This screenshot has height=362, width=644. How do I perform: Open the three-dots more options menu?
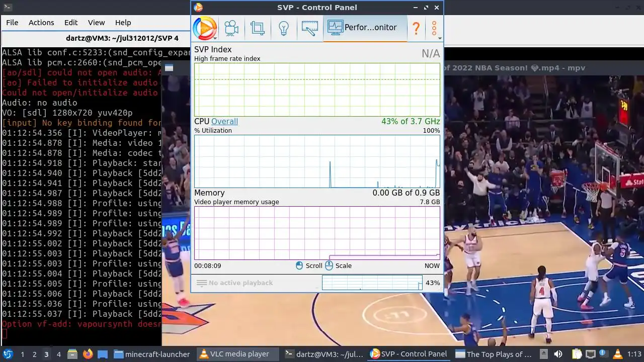(x=434, y=28)
